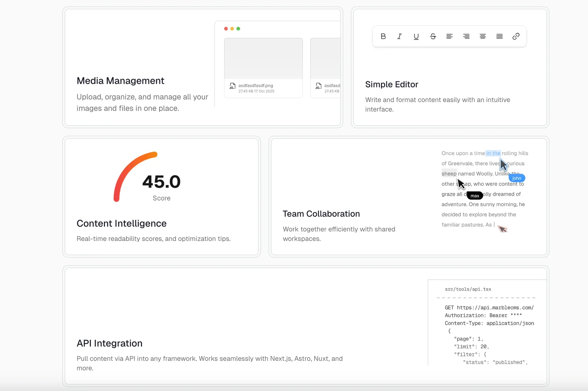Image resolution: width=588 pixels, height=391 pixels.
Task: Insert a link with the chain icon
Action: click(x=516, y=36)
